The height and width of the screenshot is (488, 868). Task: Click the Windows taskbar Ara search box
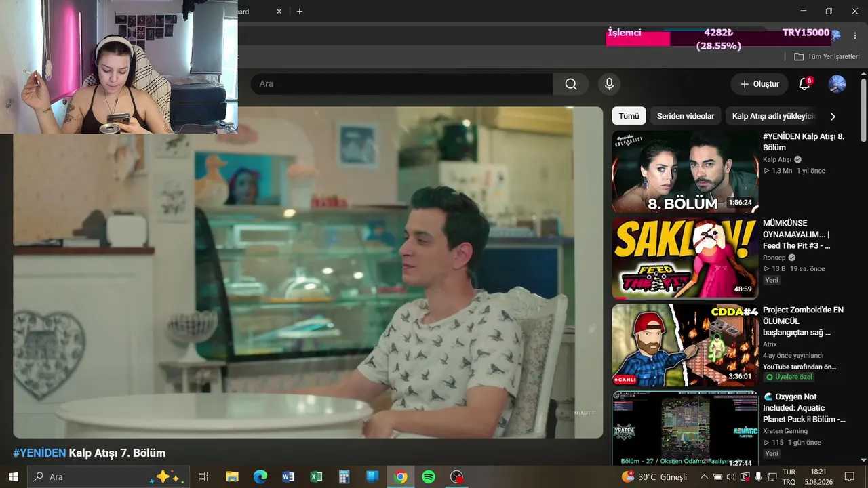pos(108,476)
